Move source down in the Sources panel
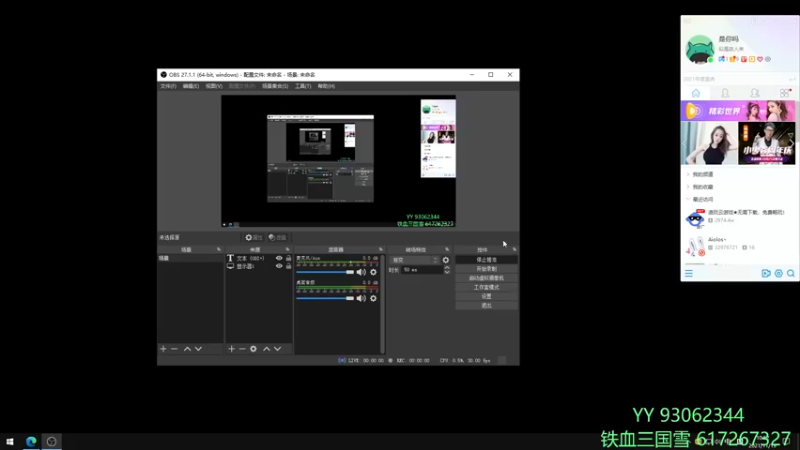The height and width of the screenshot is (450, 800). tap(278, 349)
